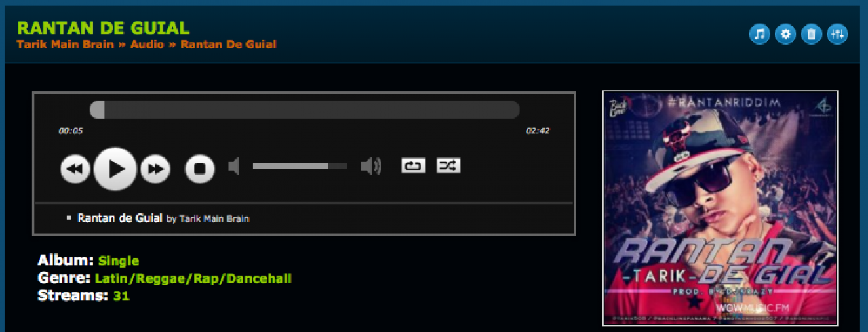Stop the track with the stop button

200,169
